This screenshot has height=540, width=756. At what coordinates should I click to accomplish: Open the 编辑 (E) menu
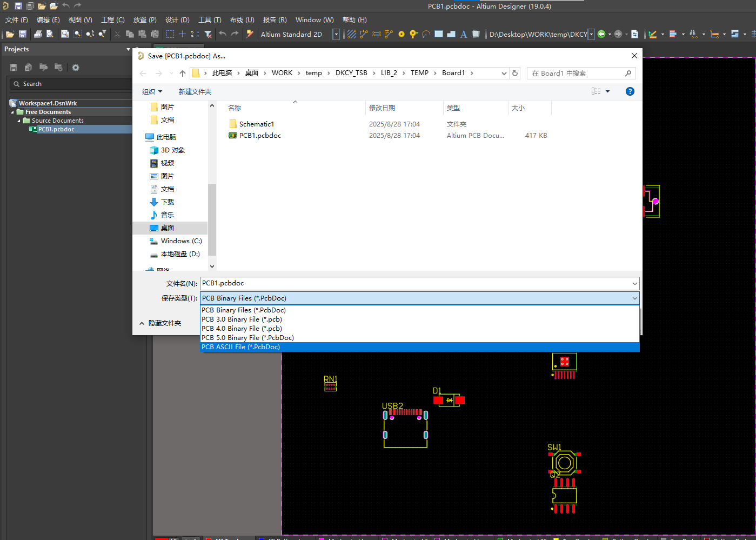[48, 19]
